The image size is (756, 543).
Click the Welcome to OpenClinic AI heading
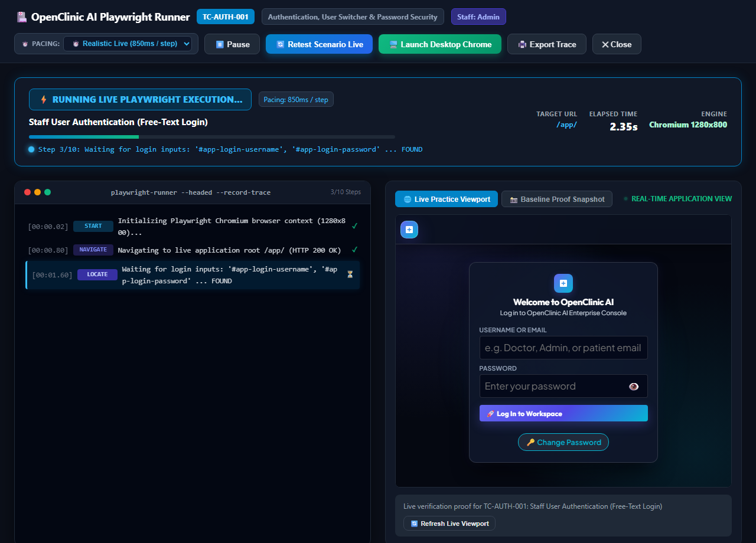(563, 302)
